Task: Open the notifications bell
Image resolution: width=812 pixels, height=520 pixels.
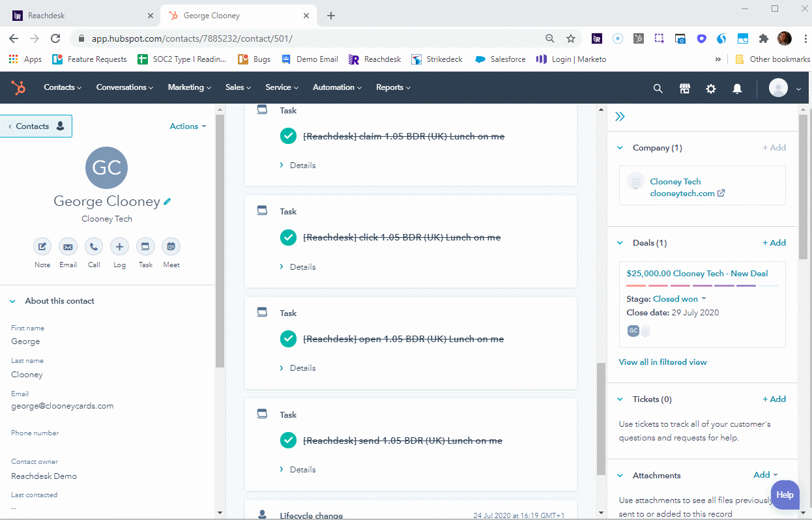Action: [x=737, y=88]
